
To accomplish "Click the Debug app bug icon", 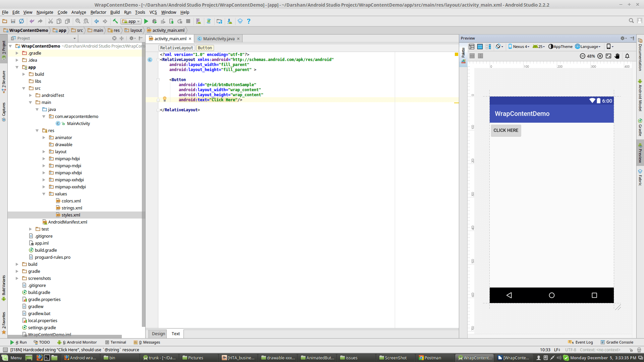I will tap(154, 21).
